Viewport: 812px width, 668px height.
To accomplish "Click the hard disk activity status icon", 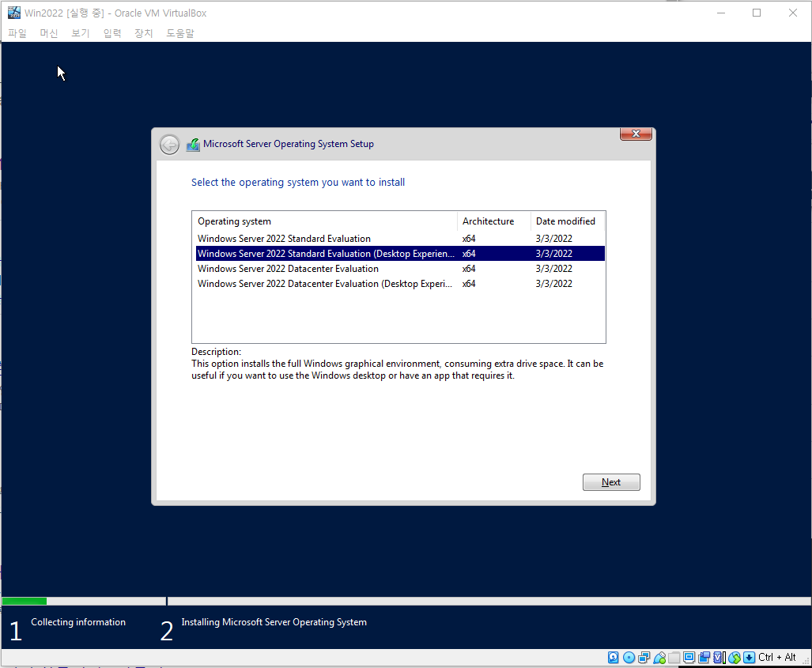I will tap(613, 657).
